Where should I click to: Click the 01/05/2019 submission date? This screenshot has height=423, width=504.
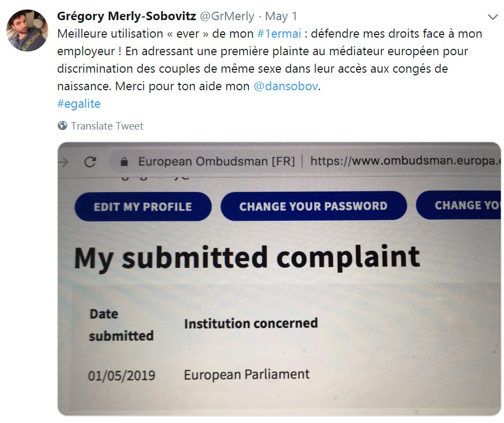click(121, 376)
